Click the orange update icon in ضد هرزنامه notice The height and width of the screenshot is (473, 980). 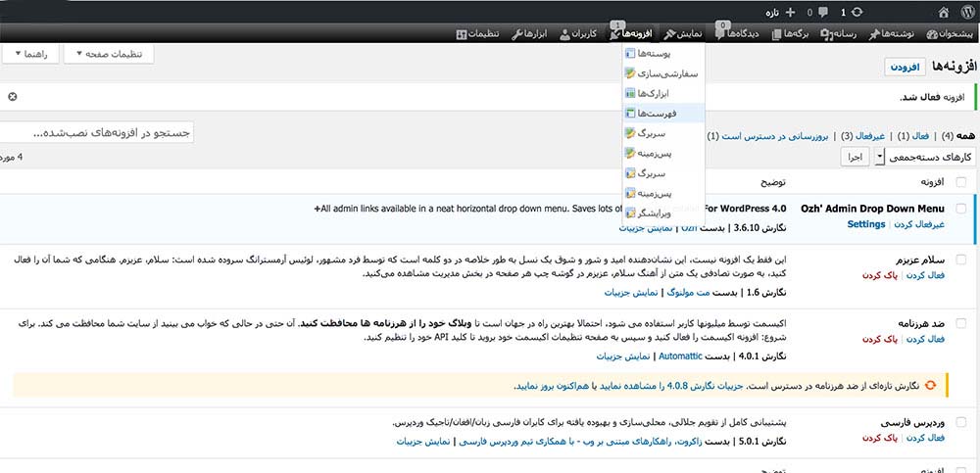click(x=930, y=385)
